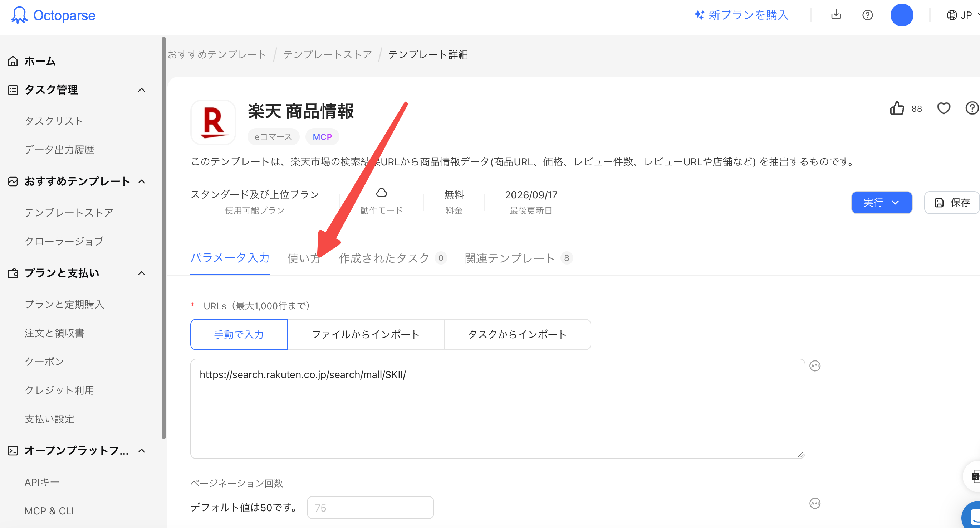
Task: Open the chat widget bubble
Action: pyautogui.click(x=972, y=515)
